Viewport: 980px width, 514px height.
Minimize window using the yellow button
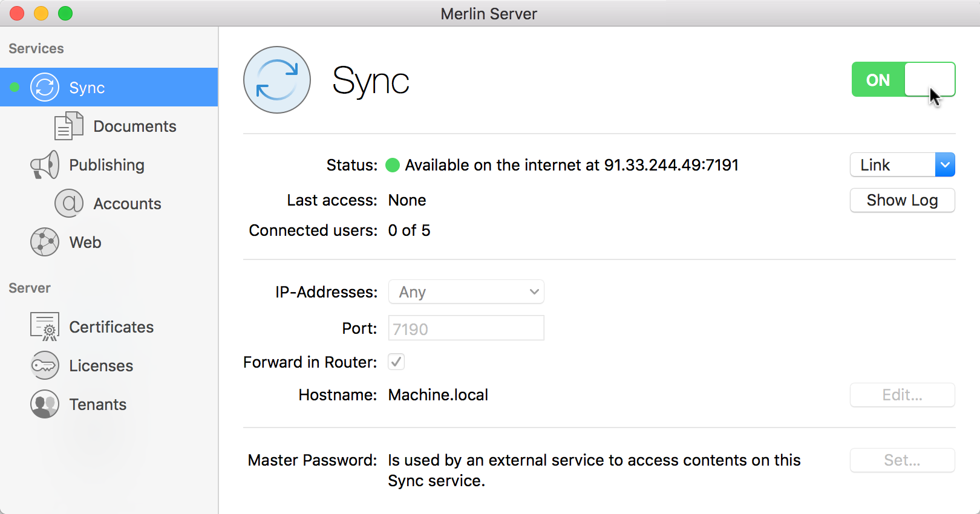pos(41,13)
